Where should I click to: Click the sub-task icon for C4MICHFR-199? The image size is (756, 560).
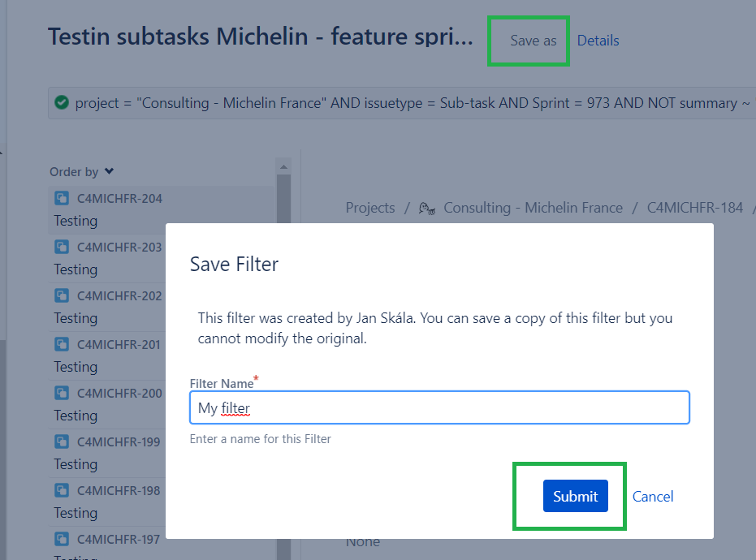[61, 442]
